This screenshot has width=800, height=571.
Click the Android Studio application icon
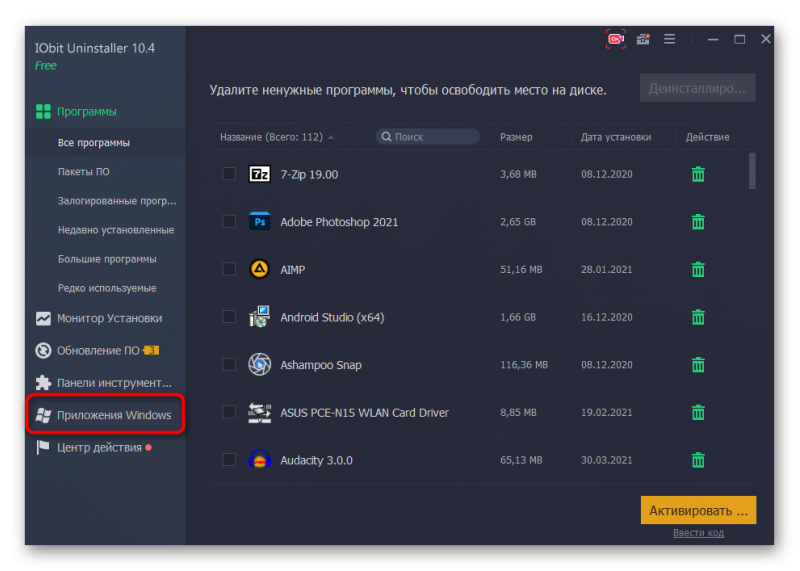(259, 317)
